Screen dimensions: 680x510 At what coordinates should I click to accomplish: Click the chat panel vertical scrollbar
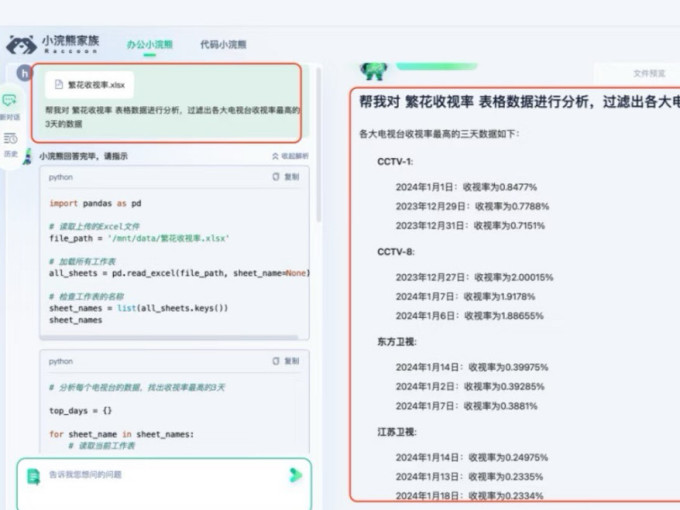point(319,145)
